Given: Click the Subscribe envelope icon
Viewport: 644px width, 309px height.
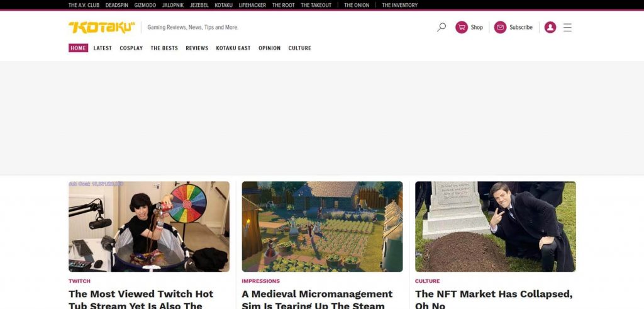Looking at the screenshot, I should click(x=500, y=27).
